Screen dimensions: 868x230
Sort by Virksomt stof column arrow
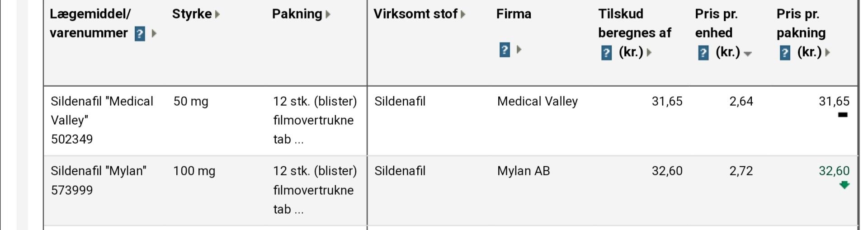[463, 14]
